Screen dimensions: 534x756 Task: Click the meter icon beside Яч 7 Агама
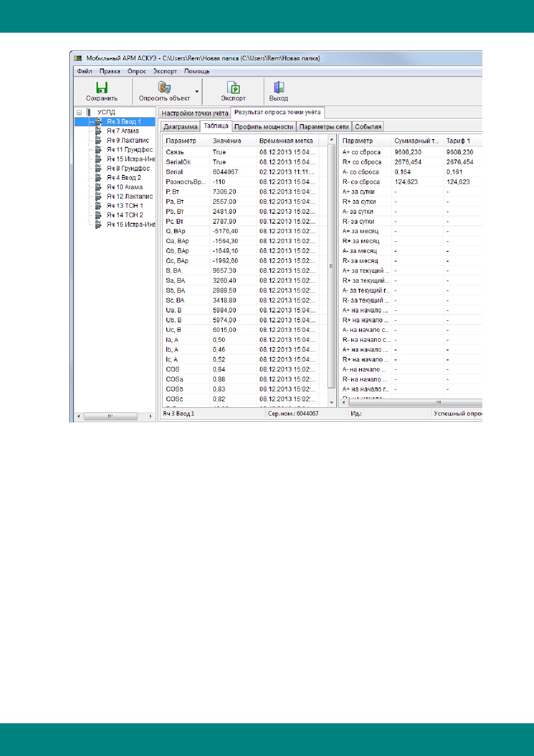(98, 131)
